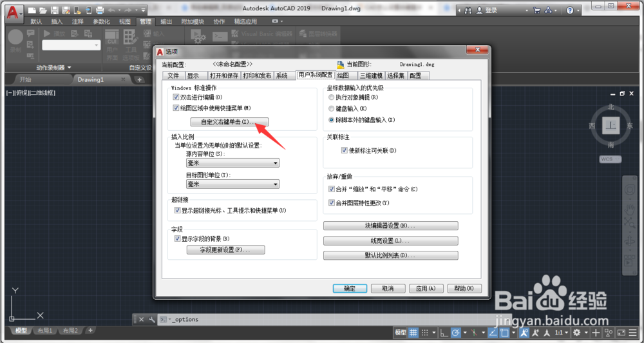Switch to the 打开和保存 tab
Image resolution: width=644 pixels, height=343 pixels.
click(x=224, y=75)
